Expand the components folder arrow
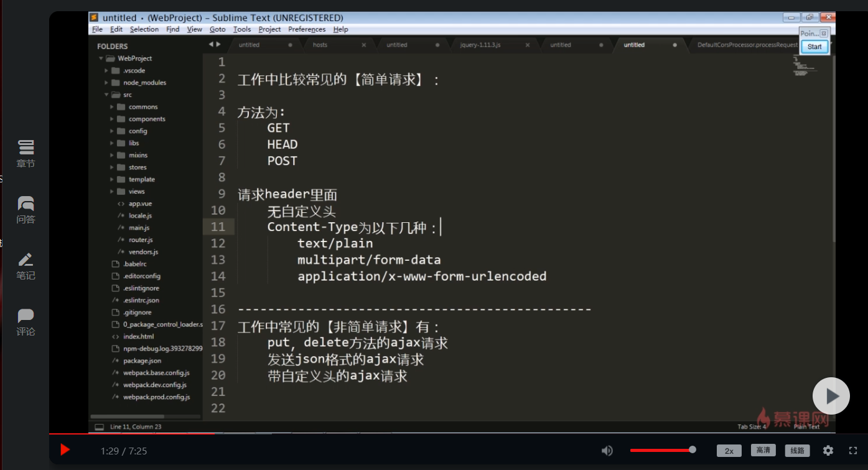The height and width of the screenshot is (470, 868). 112,119
